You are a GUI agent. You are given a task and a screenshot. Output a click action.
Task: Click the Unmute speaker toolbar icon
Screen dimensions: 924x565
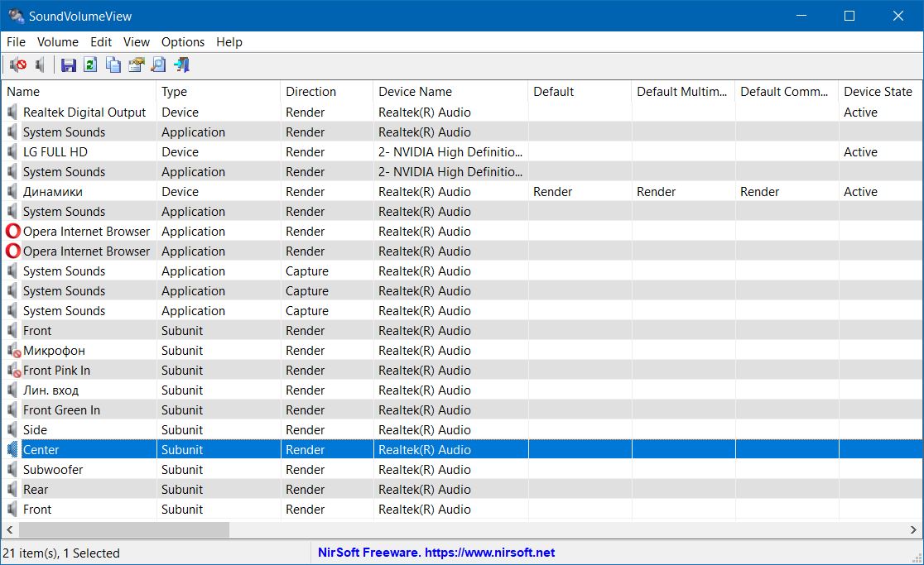40,65
